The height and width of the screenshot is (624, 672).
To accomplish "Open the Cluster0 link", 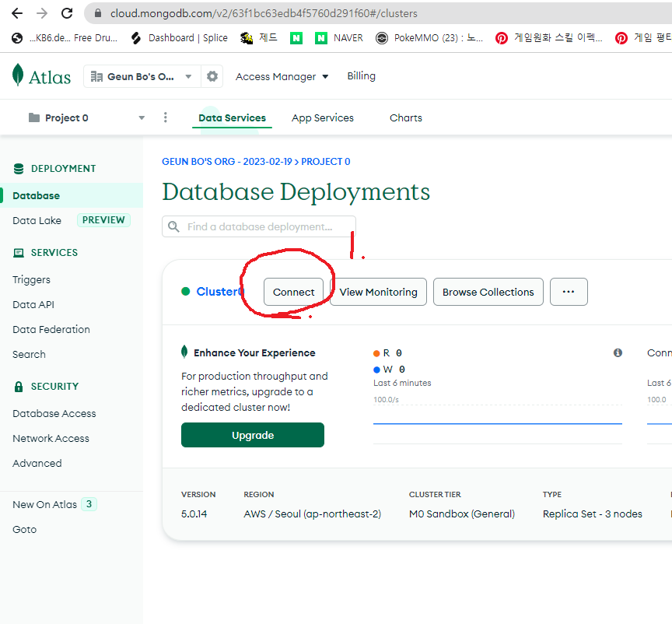I will pos(219,292).
